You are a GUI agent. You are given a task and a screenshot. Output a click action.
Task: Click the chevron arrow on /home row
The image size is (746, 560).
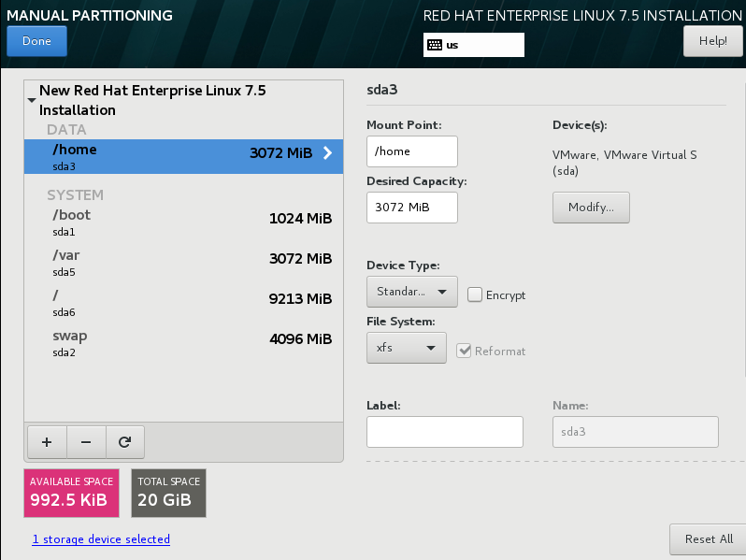(x=327, y=152)
